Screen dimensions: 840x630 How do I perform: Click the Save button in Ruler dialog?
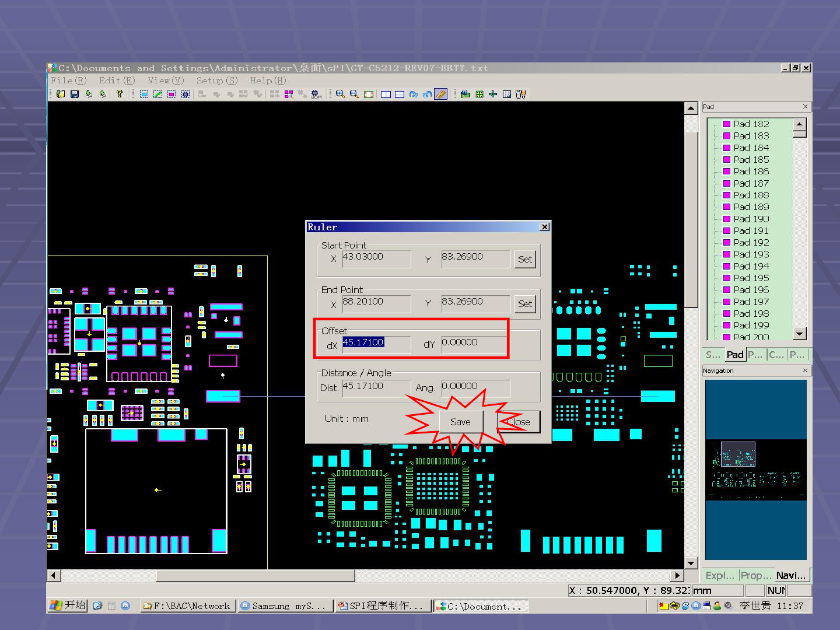tap(460, 422)
